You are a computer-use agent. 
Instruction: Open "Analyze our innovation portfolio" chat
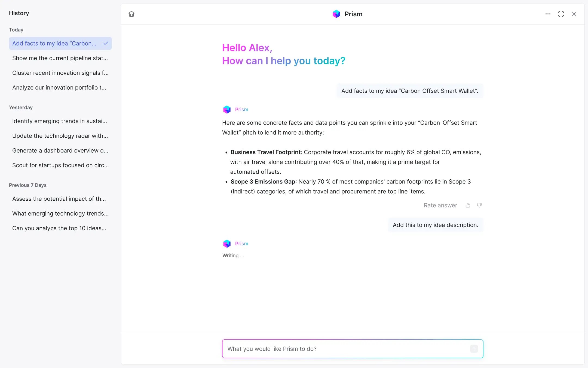point(59,88)
